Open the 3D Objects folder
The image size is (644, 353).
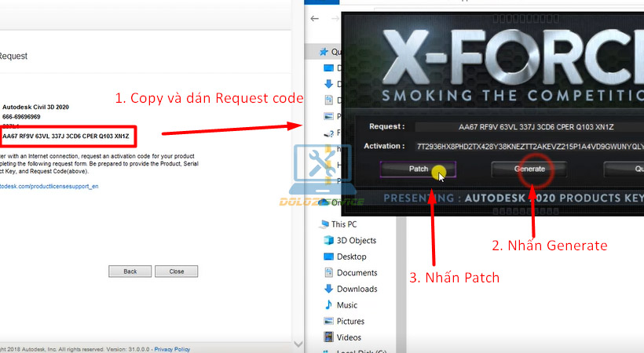[356, 241]
